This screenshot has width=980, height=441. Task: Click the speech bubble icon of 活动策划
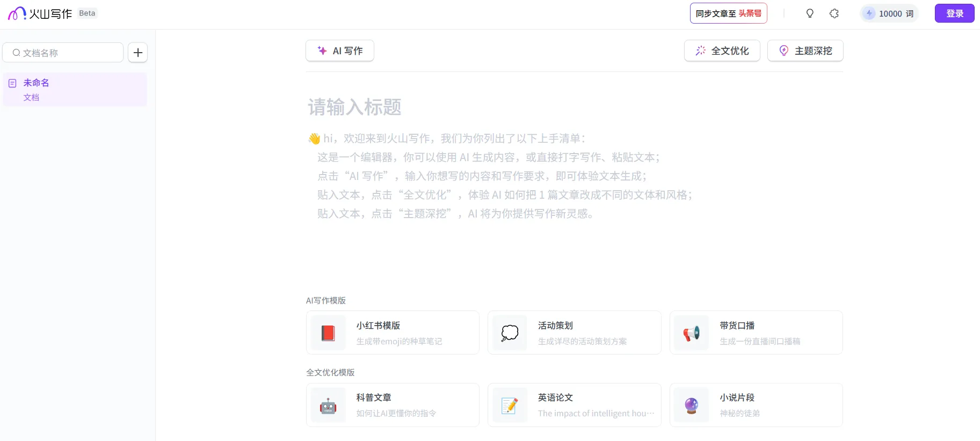(x=510, y=333)
